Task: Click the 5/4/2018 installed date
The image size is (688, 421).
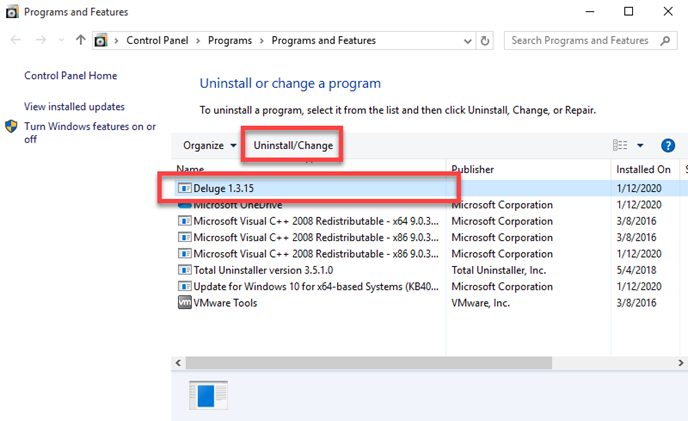Action: coord(637,270)
